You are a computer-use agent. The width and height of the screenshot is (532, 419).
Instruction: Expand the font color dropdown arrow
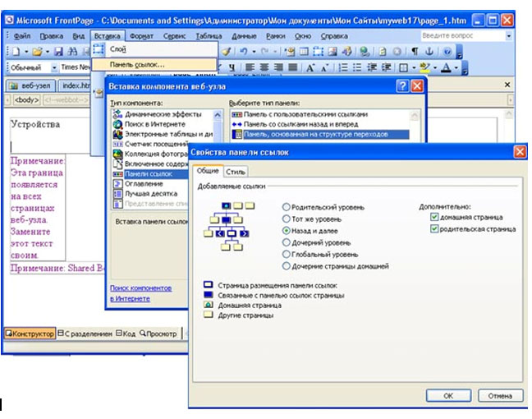456,67
